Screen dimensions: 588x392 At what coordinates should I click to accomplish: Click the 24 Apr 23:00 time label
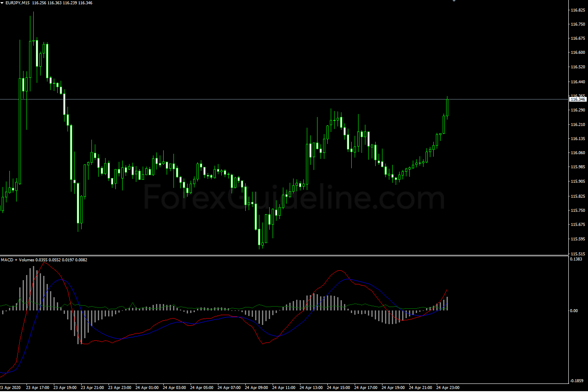(448, 388)
